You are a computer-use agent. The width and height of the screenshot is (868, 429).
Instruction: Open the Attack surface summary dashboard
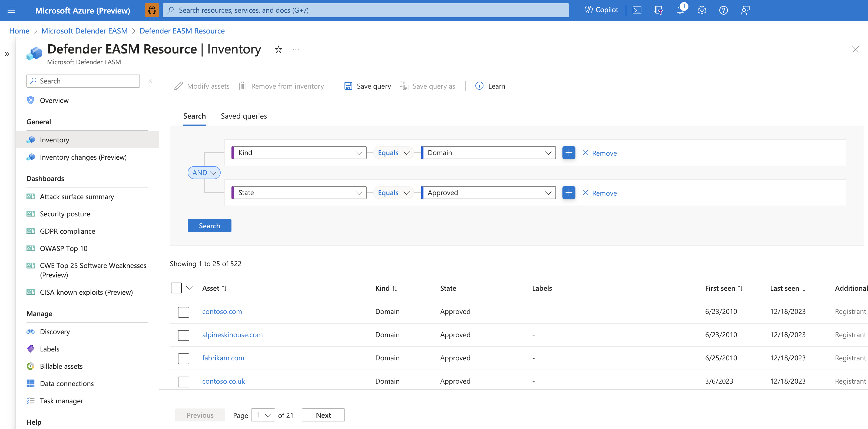point(77,196)
